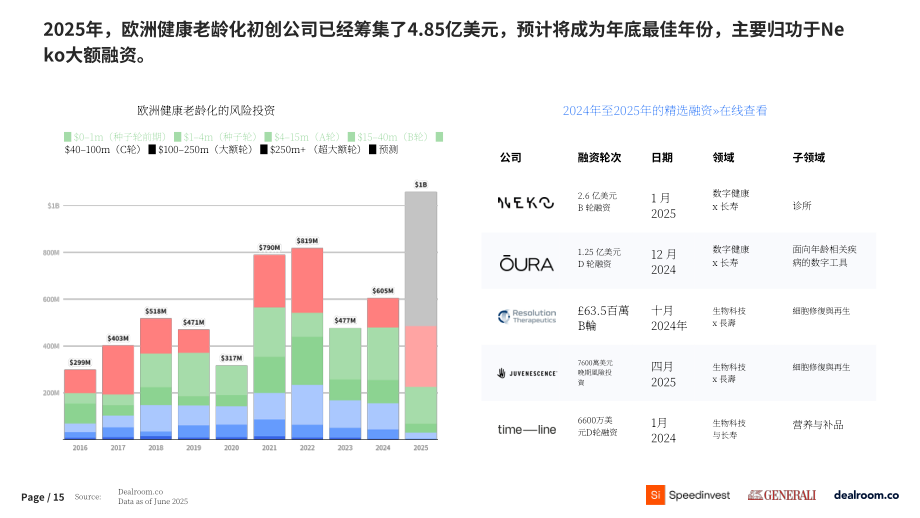Click the 1 月 2025 date cell
The height and width of the screenshot is (518, 920).
point(663,206)
